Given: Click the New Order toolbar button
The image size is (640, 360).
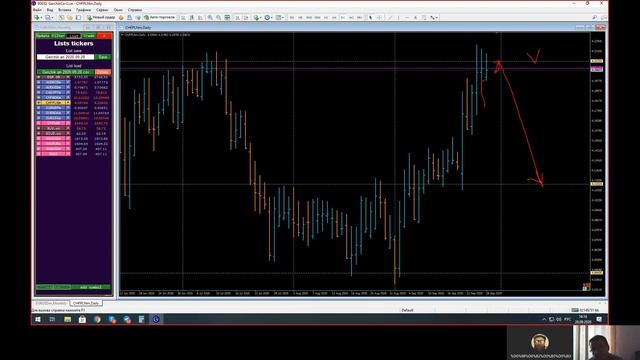Looking at the screenshot, I should (101, 18).
